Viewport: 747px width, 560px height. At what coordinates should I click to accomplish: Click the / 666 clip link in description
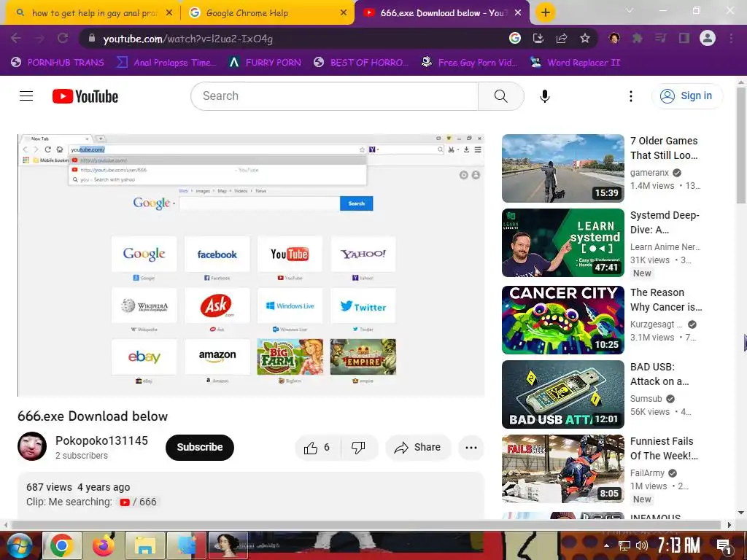coord(138,502)
